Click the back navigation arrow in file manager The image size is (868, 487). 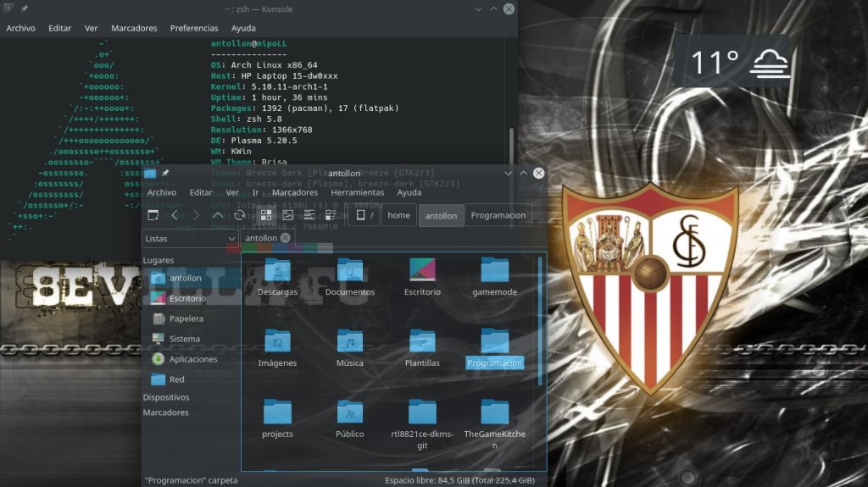coord(175,215)
